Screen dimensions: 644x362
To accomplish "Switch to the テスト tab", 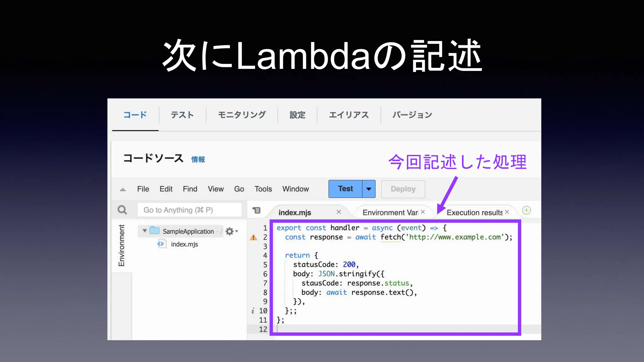I will (182, 115).
